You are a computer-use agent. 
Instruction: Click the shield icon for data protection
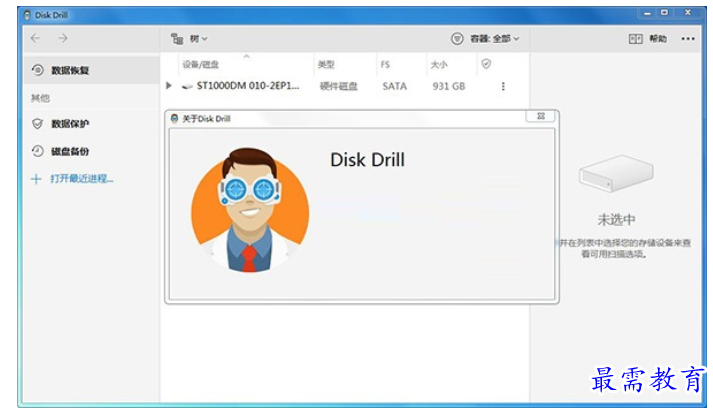point(37,124)
